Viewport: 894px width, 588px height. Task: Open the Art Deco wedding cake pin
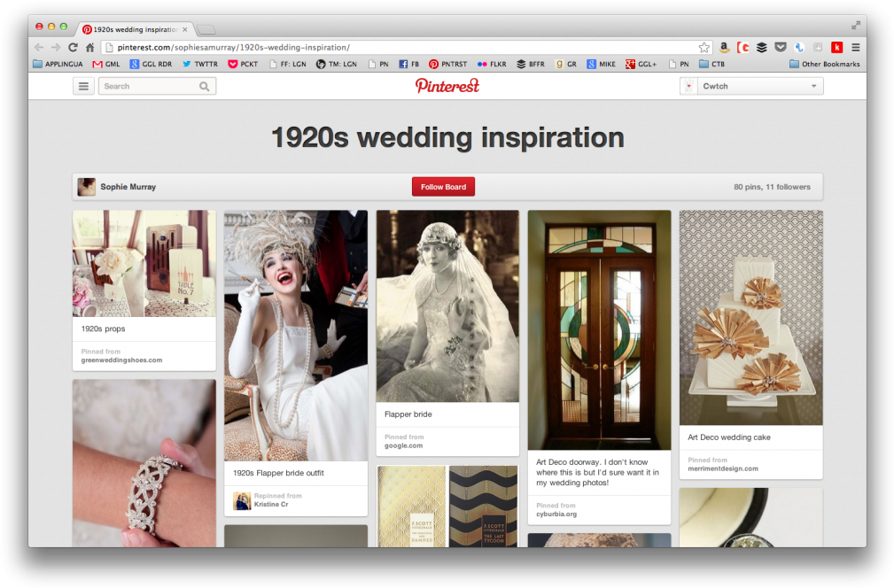[x=750, y=317]
